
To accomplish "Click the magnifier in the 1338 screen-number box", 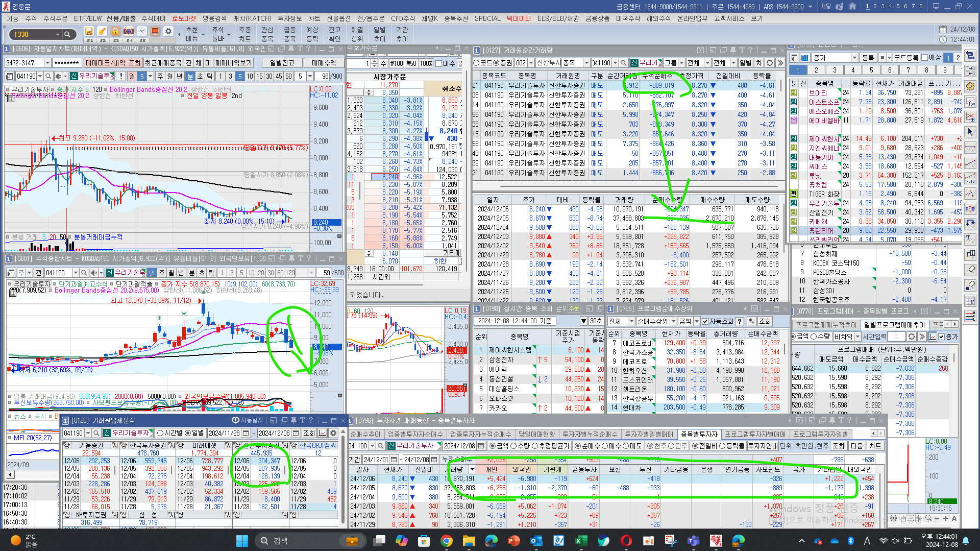I will [x=67, y=35].
